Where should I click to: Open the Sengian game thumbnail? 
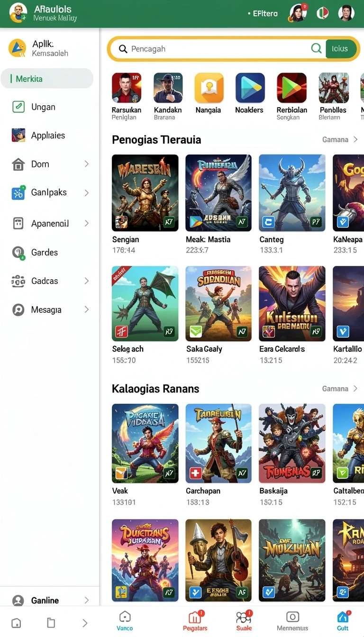click(x=145, y=193)
